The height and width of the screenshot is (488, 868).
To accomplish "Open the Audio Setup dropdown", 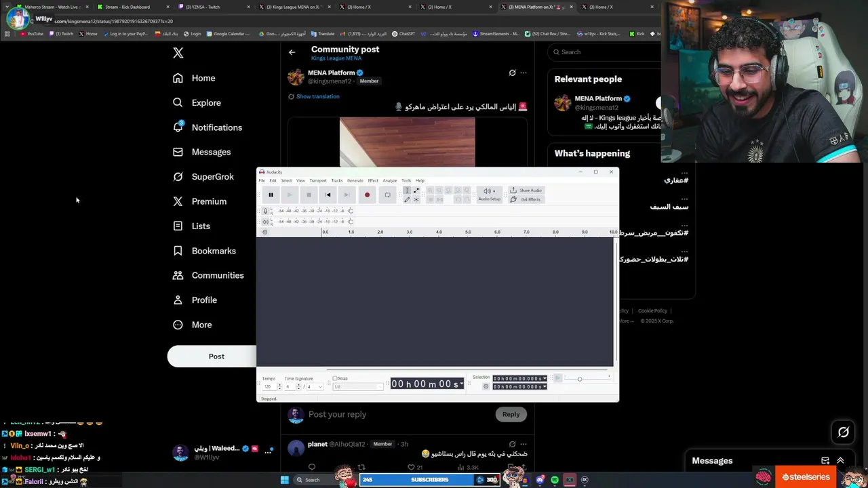I will pos(489,195).
